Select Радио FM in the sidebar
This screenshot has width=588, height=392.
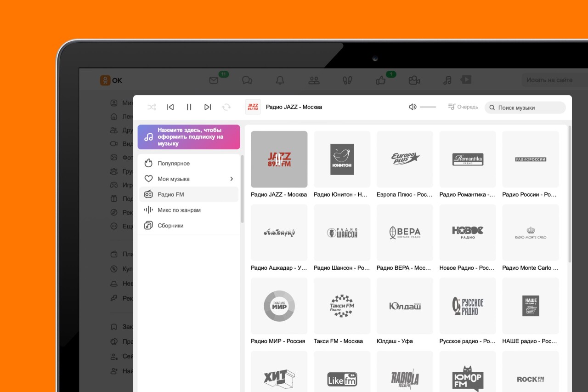coord(171,194)
